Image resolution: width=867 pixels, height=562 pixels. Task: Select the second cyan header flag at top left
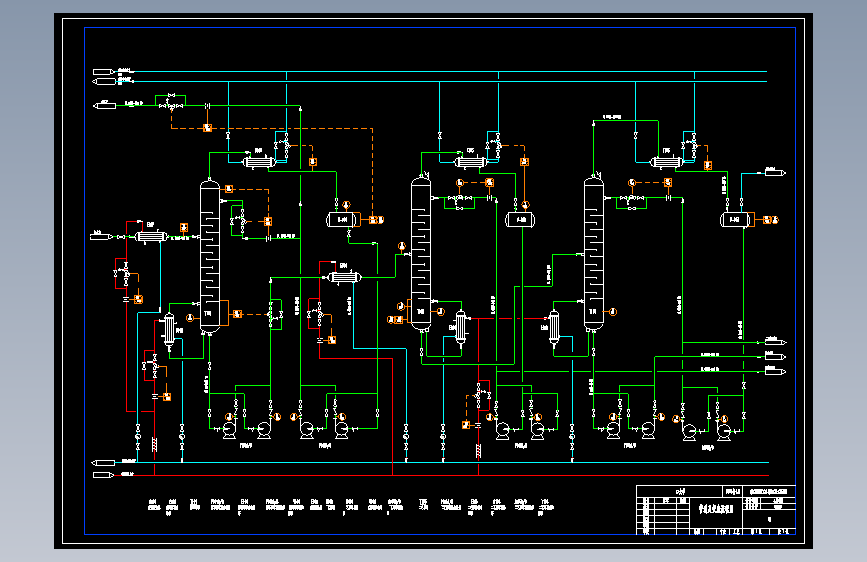[104, 81]
